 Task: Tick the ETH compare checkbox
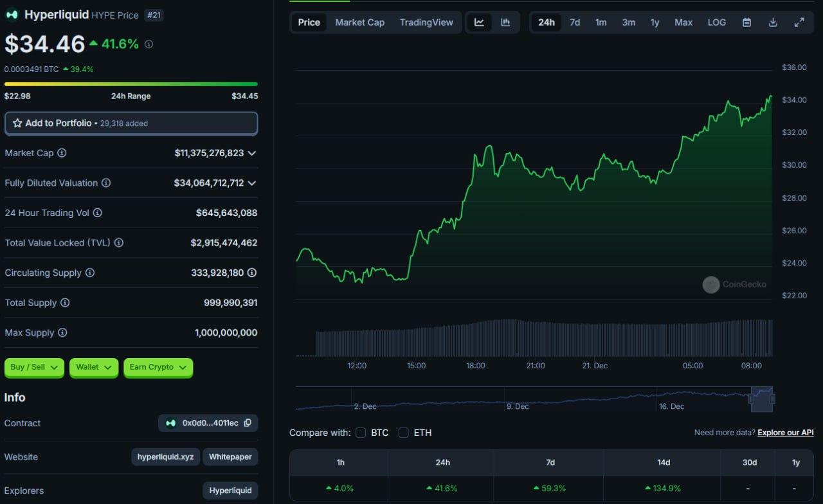[403, 433]
